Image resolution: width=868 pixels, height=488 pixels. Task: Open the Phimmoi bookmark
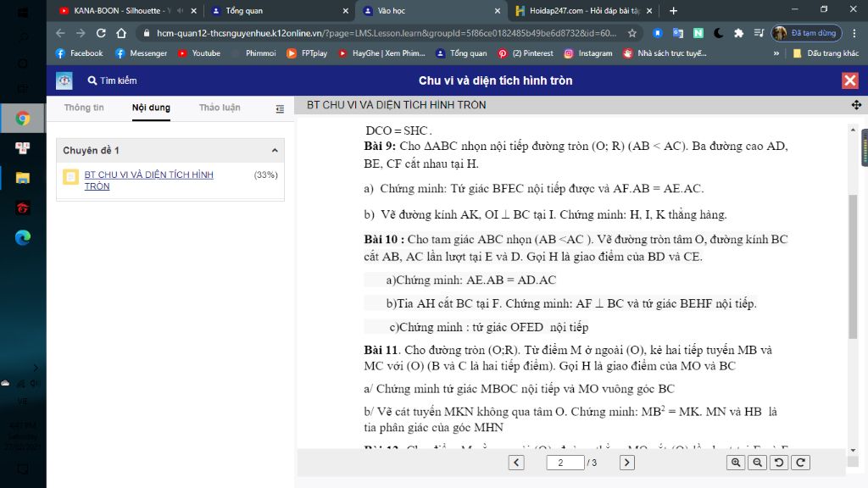pyautogui.click(x=254, y=53)
